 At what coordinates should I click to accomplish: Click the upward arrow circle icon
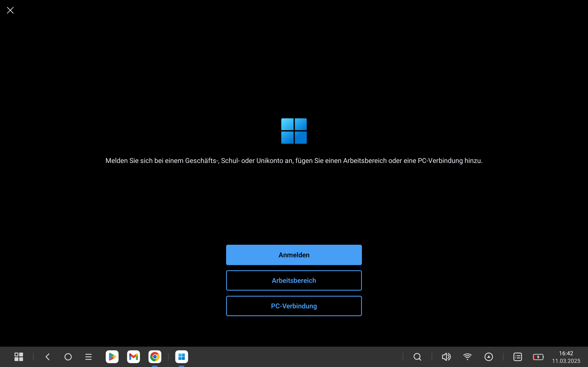coord(489,357)
